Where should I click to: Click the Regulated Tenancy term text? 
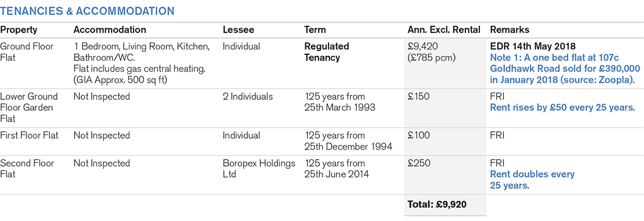(x=326, y=52)
